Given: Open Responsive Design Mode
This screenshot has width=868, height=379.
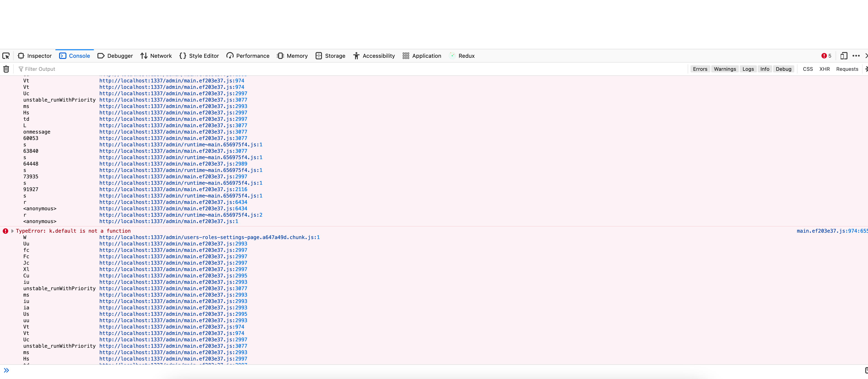Looking at the screenshot, I should tap(844, 56).
